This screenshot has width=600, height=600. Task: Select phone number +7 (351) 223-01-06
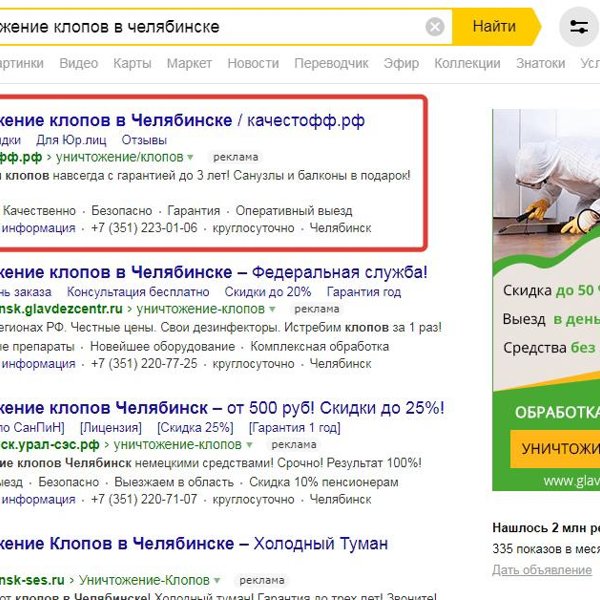[144, 228]
